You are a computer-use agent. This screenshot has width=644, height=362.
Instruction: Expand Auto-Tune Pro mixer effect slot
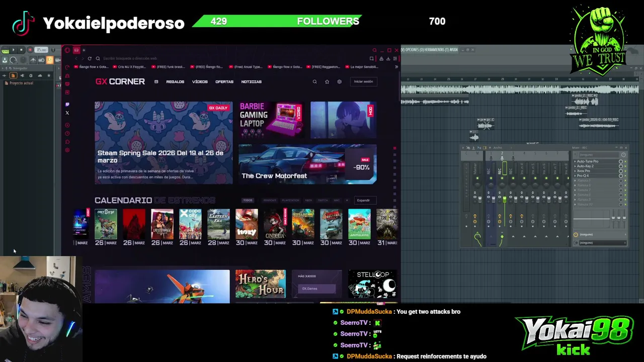[575, 161]
